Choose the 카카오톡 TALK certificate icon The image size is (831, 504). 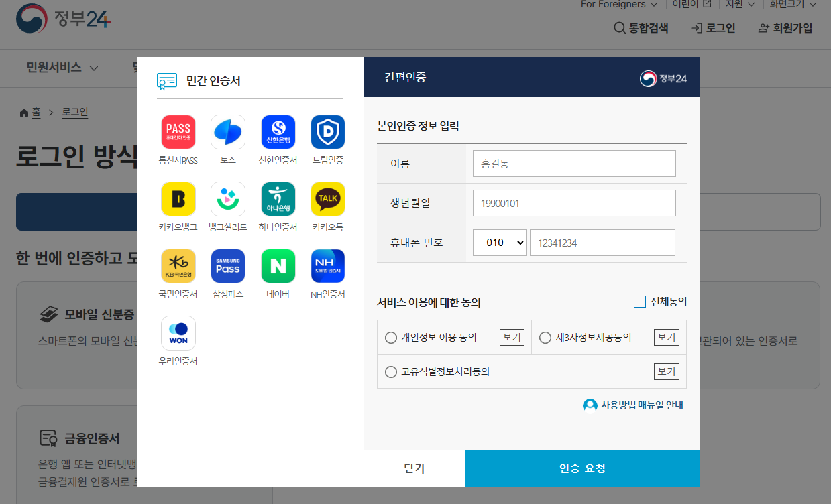click(x=328, y=199)
